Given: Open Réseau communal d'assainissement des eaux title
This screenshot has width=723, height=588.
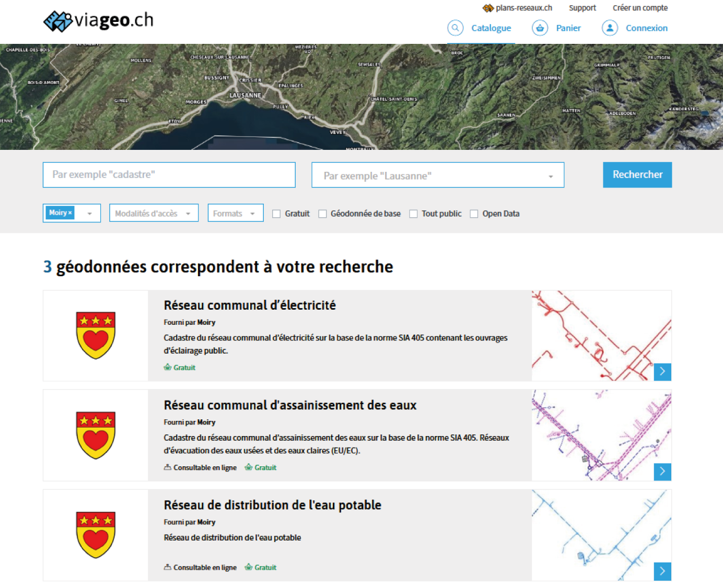Looking at the screenshot, I should coord(290,405).
